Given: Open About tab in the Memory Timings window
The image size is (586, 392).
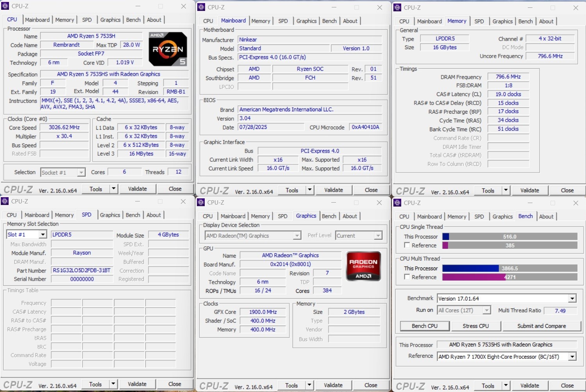Looking at the screenshot, I should pyautogui.click(x=546, y=21).
